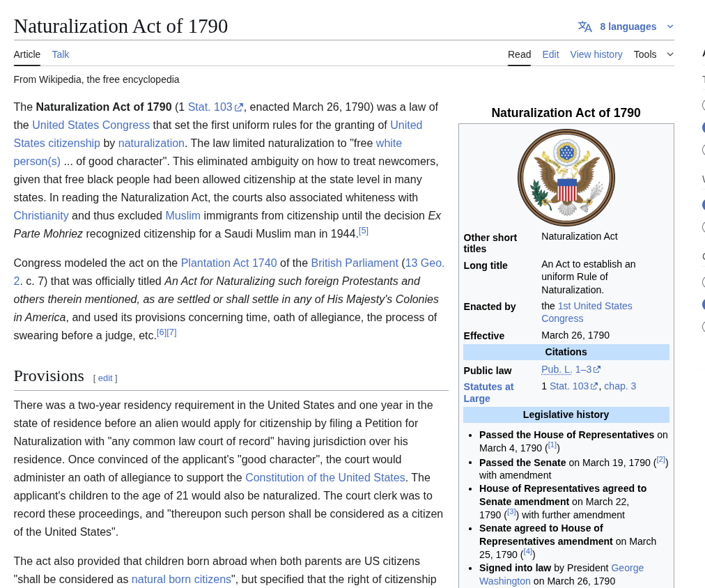The height and width of the screenshot is (588, 705).
Task: Open the Statutes at Large link
Action: pos(488,392)
